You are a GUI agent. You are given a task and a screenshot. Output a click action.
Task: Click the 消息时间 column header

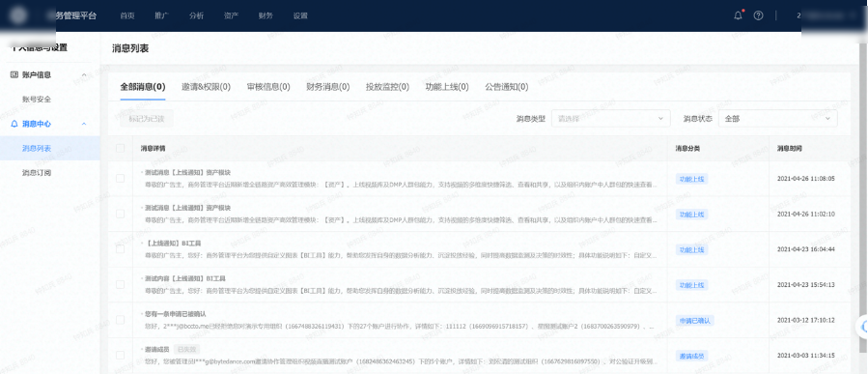789,149
